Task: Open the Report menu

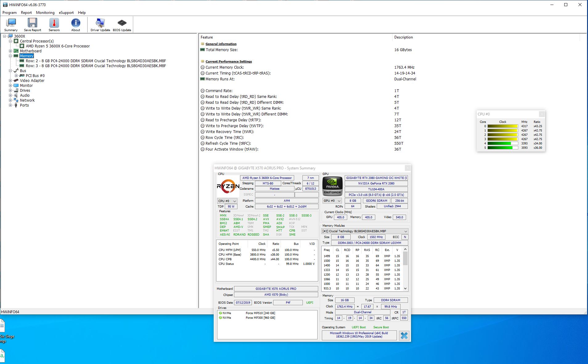Action: 26,13
